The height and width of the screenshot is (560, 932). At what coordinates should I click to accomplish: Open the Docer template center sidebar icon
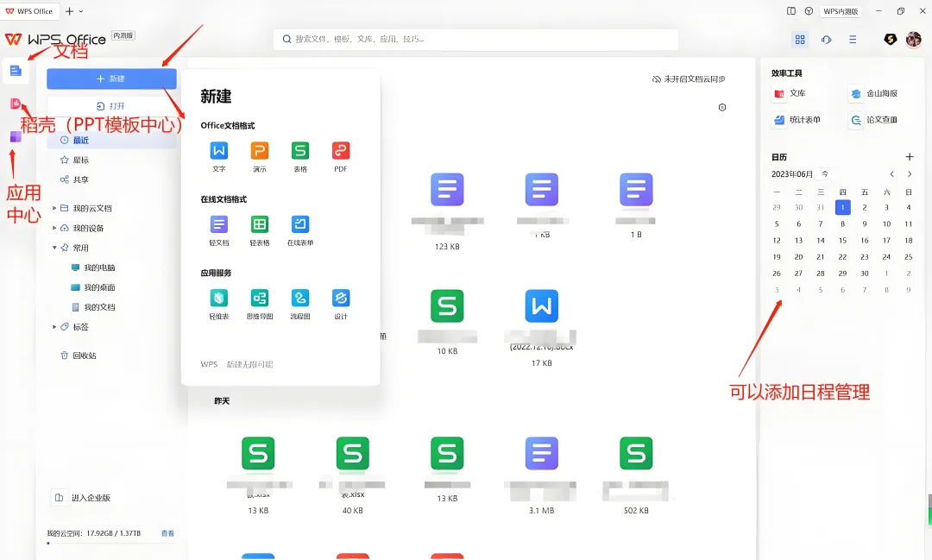pos(15,104)
